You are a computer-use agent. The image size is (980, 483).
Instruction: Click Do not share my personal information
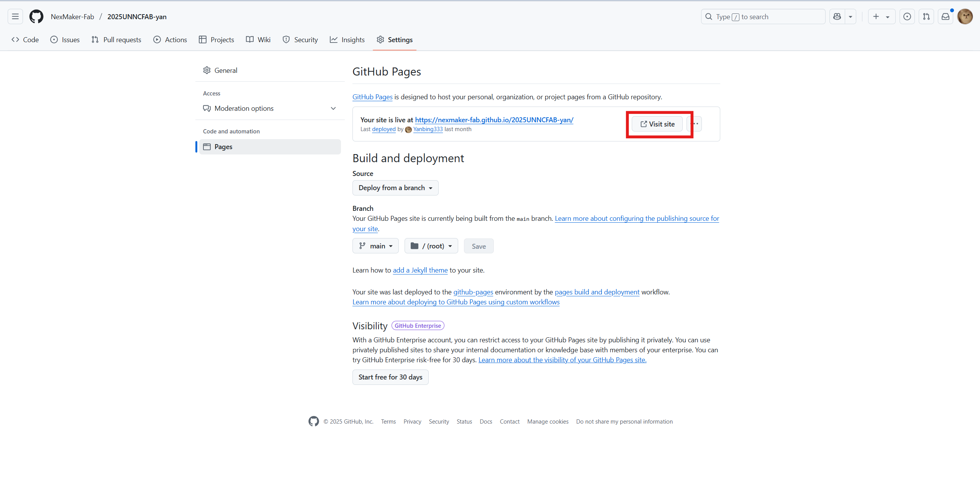coord(624,422)
